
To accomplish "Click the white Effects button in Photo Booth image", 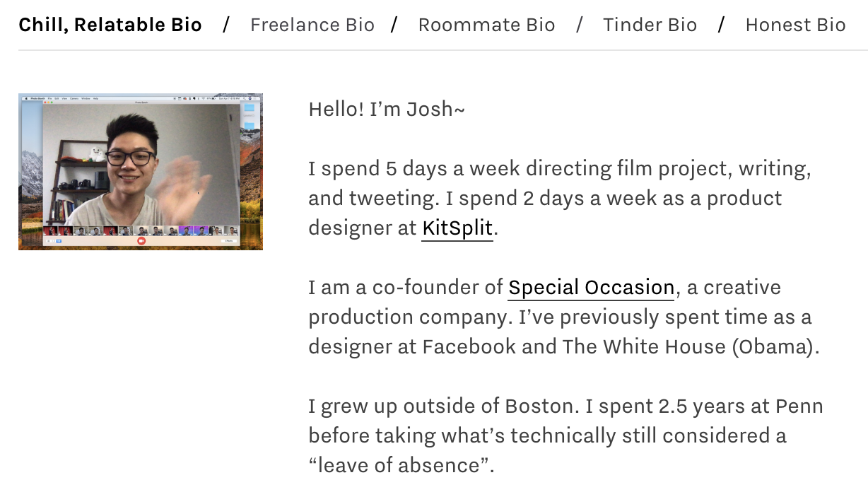I will click(x=229, y=241).
